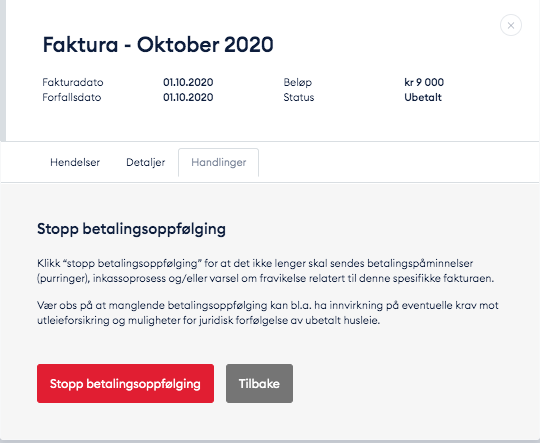Click the Fakturadato label
Screen dimensions: 540x443
pos(73,82)
